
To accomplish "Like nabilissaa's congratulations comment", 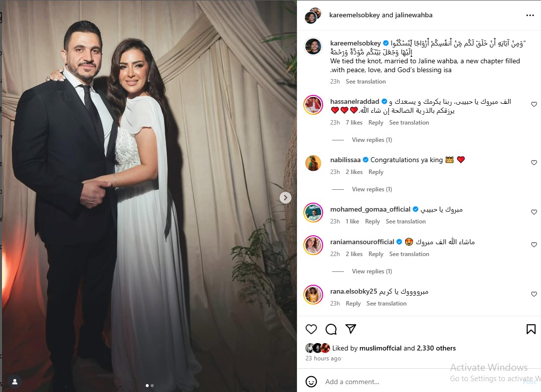I will tap(534, 163).
